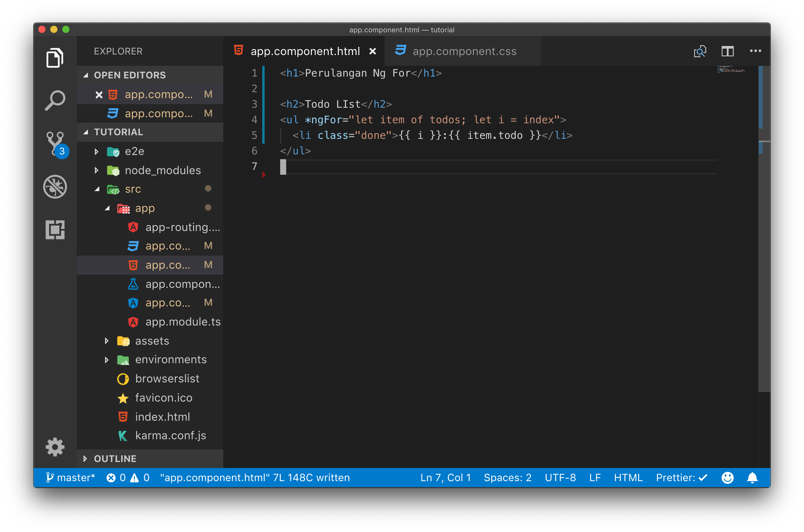Click the editor minimap preview
Screen dimensions: 804x532
tap(731, 69)
